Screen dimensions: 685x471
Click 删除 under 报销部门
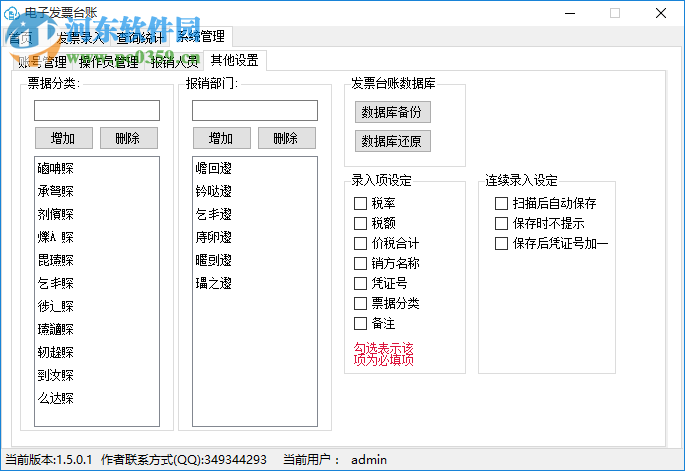287,139
